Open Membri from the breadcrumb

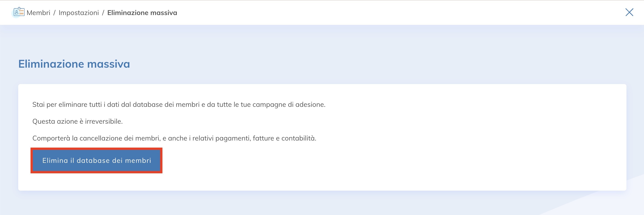(39, 13)
